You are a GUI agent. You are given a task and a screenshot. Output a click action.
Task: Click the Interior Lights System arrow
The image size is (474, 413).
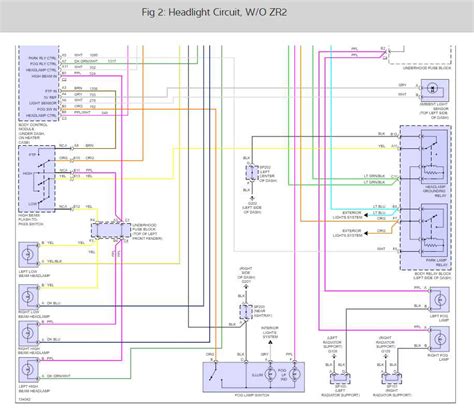click(270, 342)
